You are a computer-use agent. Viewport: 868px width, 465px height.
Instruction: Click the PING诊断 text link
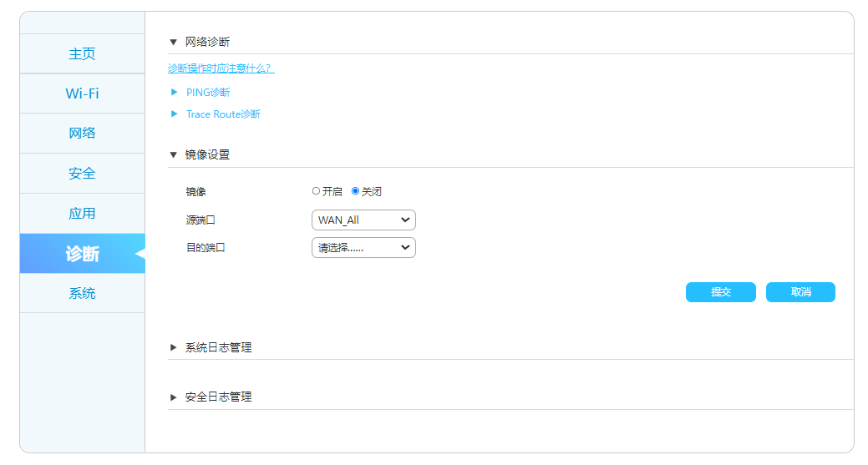tap(208, 93)
